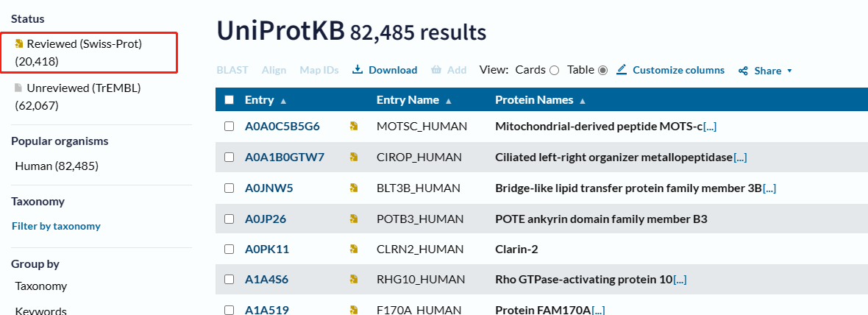Open the Filter by taxonomy link
Screen dimensions: 868x315
click(x=56, y=226)
